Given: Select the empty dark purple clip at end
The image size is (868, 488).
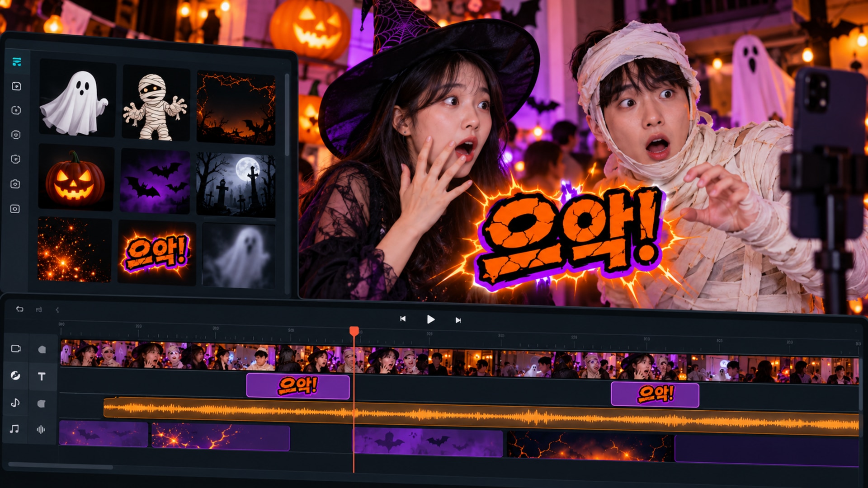Looking at the screenshot, I should 767,450.
